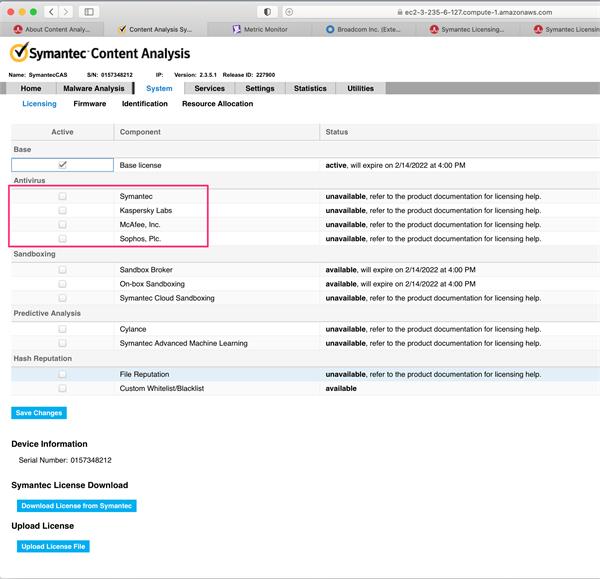Toggle the File Reputation checkbox
Image resolution: width=600 pixels, height=579 pixels.
tap(62, 374)
